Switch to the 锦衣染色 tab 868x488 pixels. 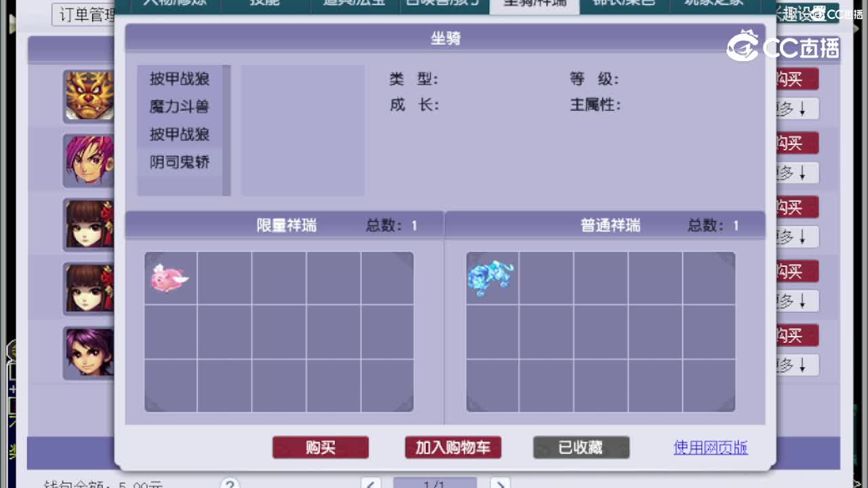pyautogui.click(x=623, y=3)
